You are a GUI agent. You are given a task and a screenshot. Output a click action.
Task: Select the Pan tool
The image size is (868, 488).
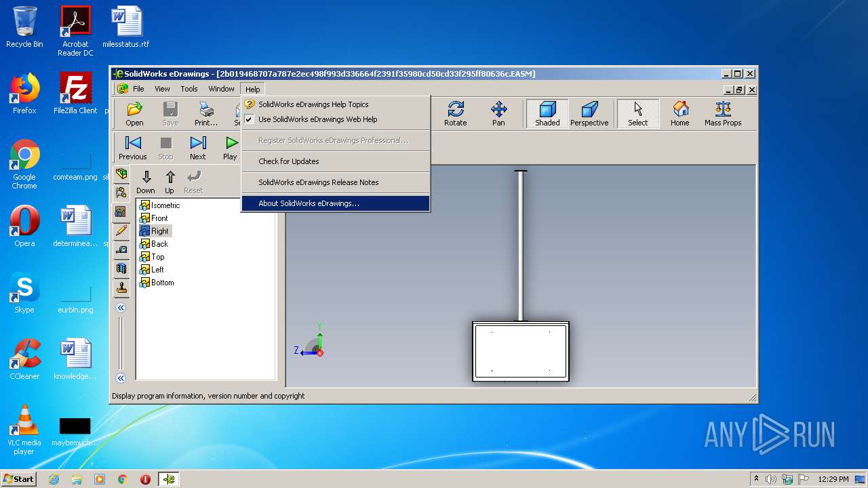click(498, 113)
